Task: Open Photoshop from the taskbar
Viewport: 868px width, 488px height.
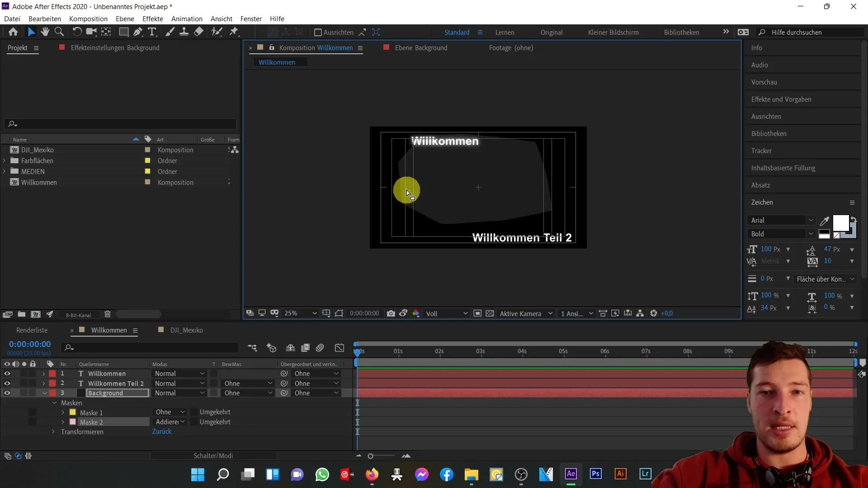Action: pyautogui.click(x=595, y=474)
